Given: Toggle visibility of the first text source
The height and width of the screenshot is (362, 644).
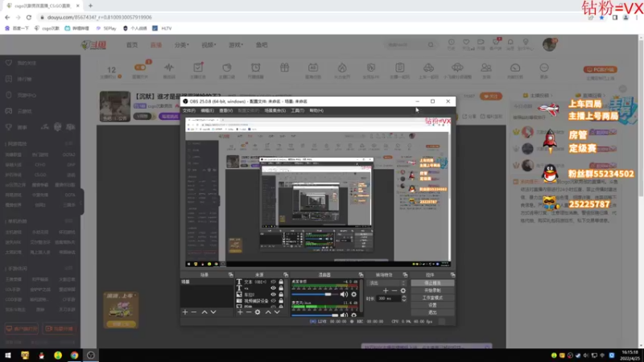Looking at the screenshot, I should (x=273, y=282).
